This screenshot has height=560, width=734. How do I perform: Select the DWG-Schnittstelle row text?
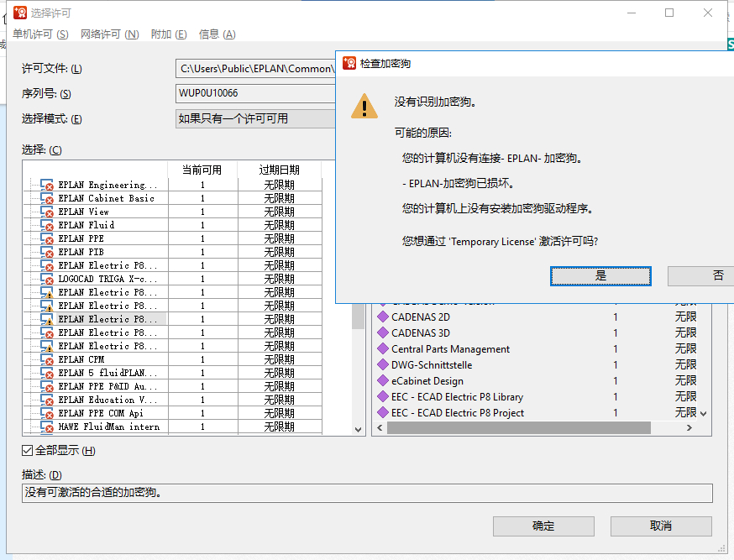[x=432, y=365]
